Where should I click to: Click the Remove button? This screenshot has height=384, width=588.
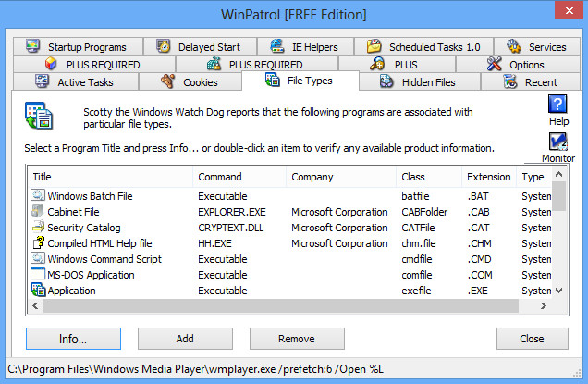coord(297,339)
